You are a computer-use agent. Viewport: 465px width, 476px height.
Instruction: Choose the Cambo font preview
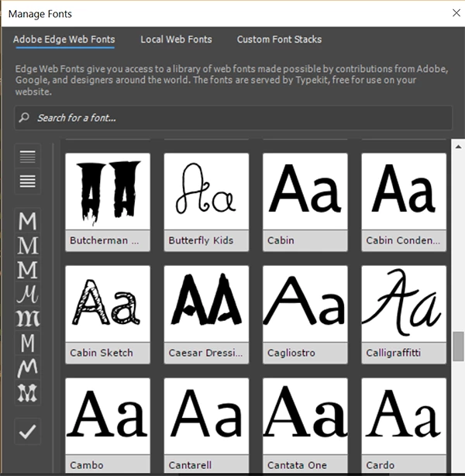point(108,416)
